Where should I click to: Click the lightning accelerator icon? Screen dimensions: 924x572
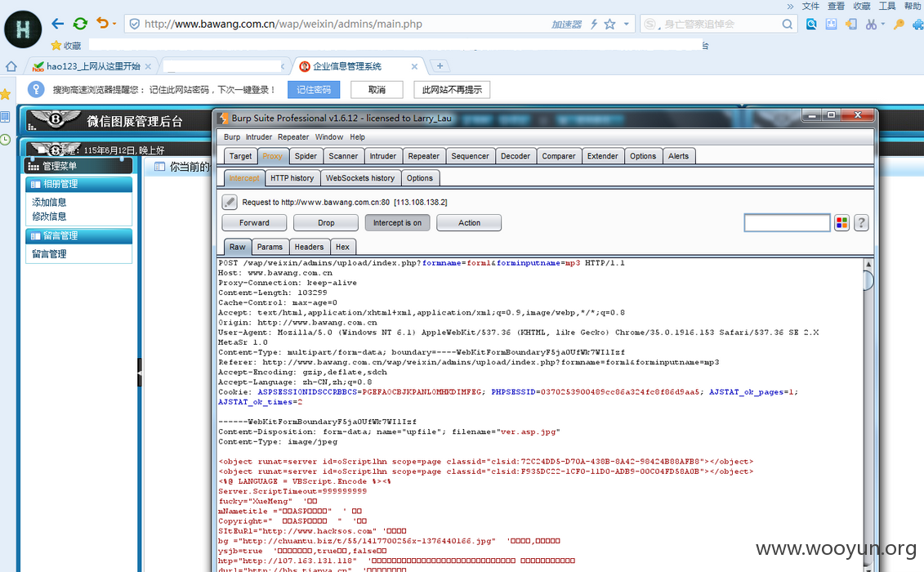594,25
